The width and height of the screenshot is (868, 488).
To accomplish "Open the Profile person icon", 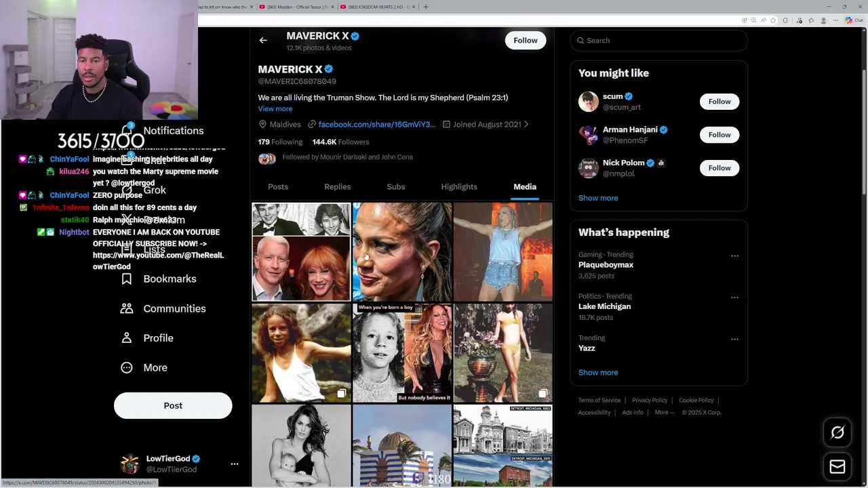I will click(x=127, y=338).
